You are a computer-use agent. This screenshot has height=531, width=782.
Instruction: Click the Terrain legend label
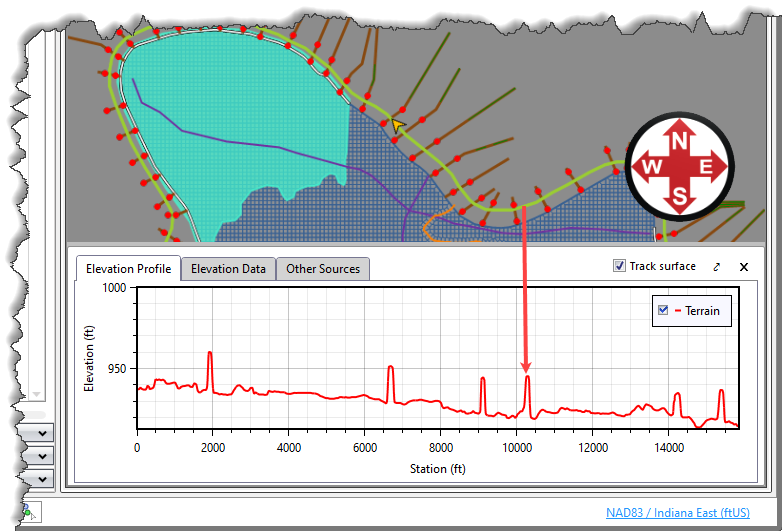[x=702, y=311]
